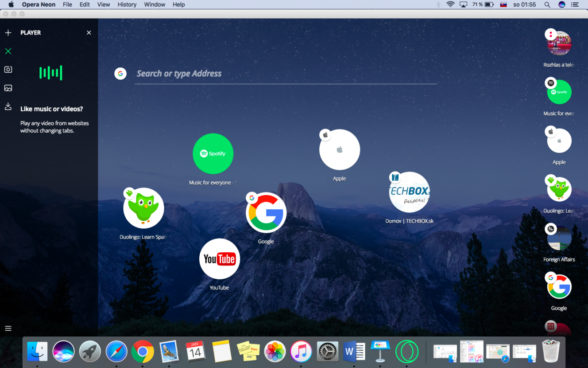
Task: Click the Opera Neon icon in the Dock
Action: point(406,352)
